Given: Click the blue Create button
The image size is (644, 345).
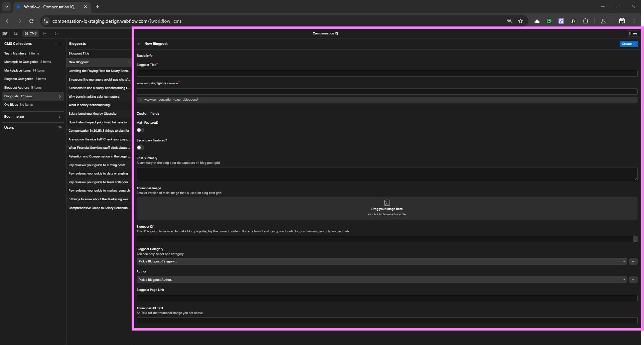Looking at the screenshot, I should pyautogui.click(x=628, y=44).
